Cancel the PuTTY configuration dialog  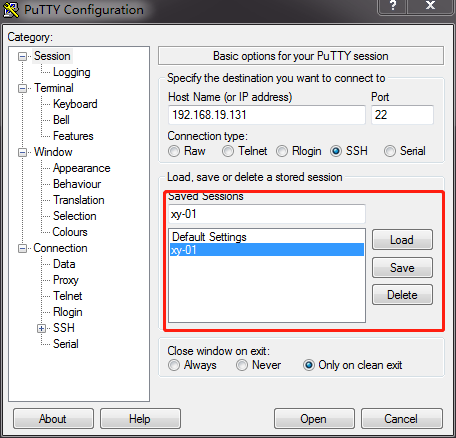pyautogui.click(x=402, y=419)
